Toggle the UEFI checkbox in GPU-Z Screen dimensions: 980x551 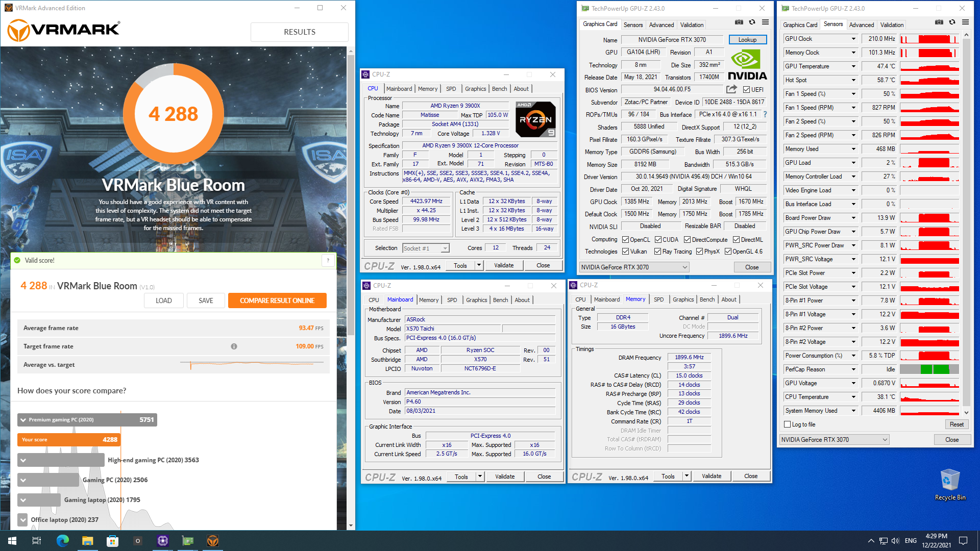746,90
